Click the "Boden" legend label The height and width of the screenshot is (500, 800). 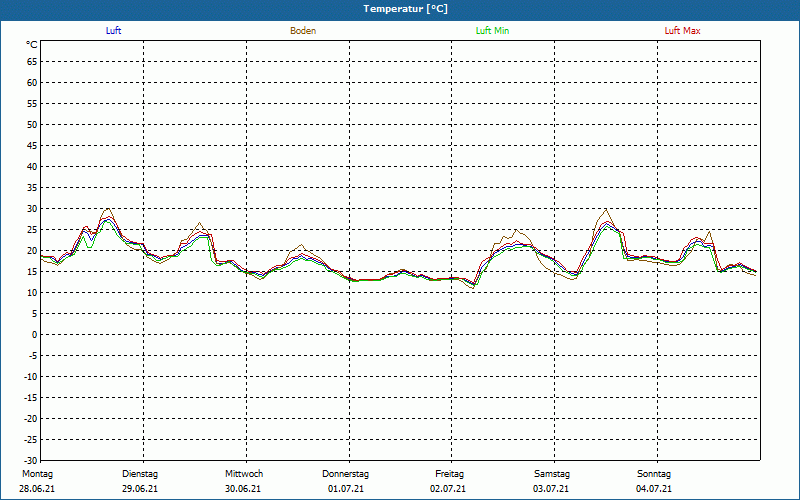click(x=303, y=31)
